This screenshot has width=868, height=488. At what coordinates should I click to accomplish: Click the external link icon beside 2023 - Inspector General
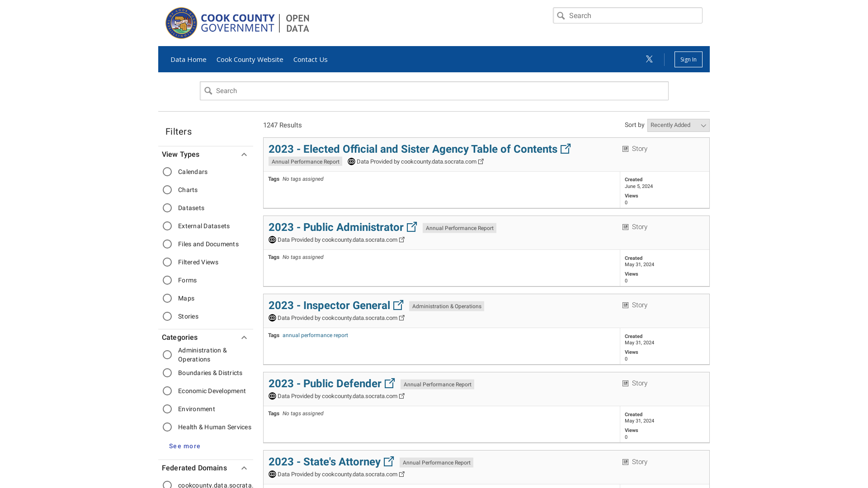pyautogui.click(x=398, y=305)
